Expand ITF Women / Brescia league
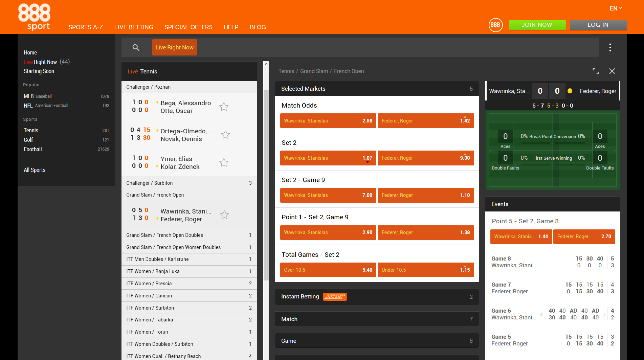This screenshot has width=644, height=360. [x=189, y=284]
